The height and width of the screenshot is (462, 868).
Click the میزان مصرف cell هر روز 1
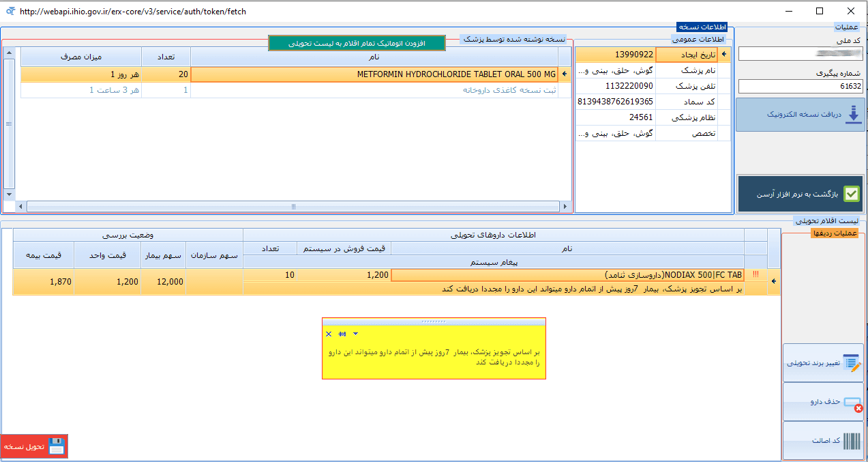[x=80, y=74]
